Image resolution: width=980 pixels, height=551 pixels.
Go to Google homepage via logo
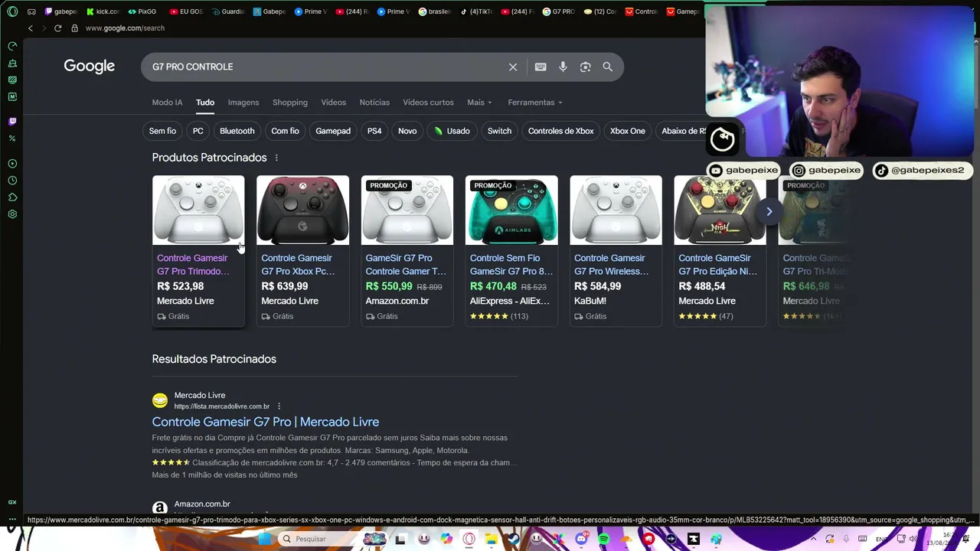[x=89, y=67]
